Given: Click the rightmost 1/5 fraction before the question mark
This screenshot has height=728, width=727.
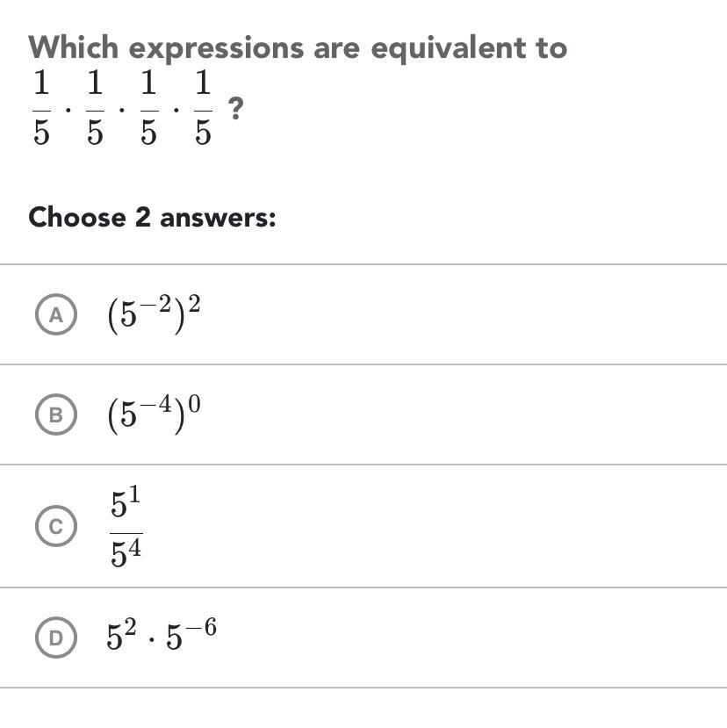Looking at the screenshot, I should (203, 107).
